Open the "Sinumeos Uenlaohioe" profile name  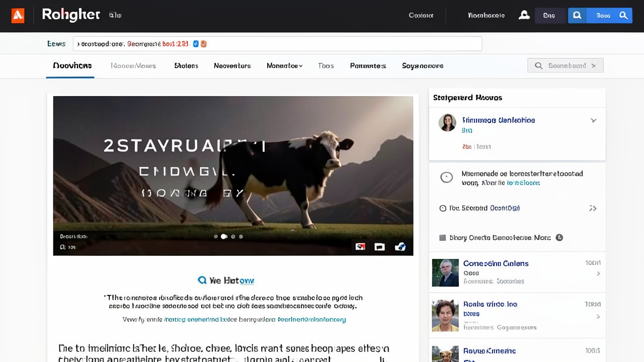498,120
